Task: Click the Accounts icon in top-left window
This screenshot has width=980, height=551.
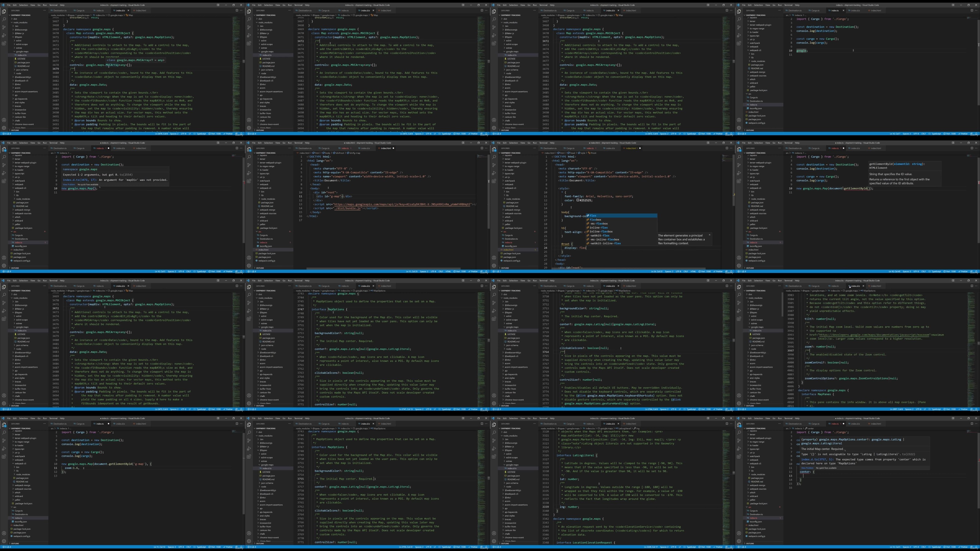Action: pos(4,120)
